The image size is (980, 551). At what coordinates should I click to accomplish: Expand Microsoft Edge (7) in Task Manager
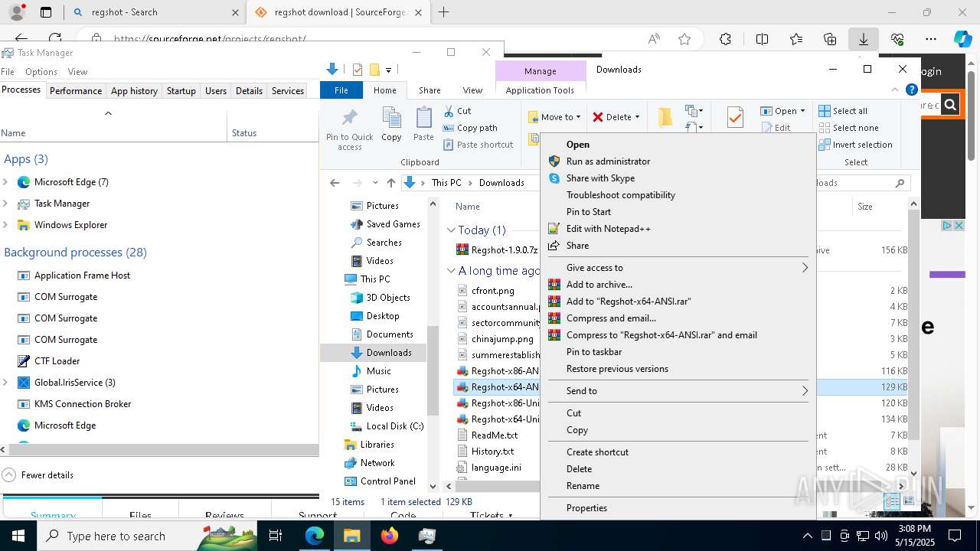pyautogui.click(x=5, y=182)
